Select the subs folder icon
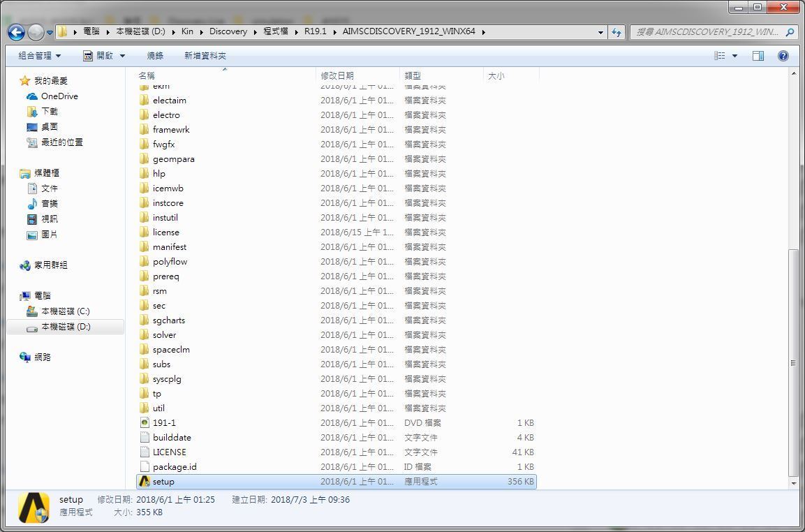Viewport: 805px width, 532px height. (145, 364)
